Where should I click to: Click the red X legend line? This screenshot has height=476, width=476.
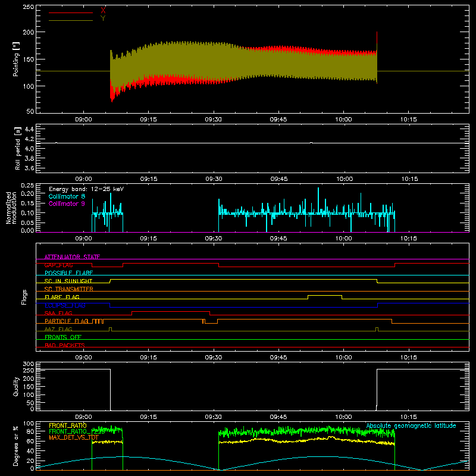pyautogui.click(x=71, y=12)
